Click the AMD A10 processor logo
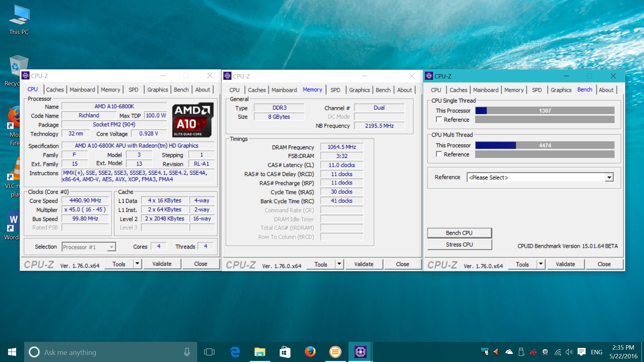644x362 pixels. click(193, 120)
